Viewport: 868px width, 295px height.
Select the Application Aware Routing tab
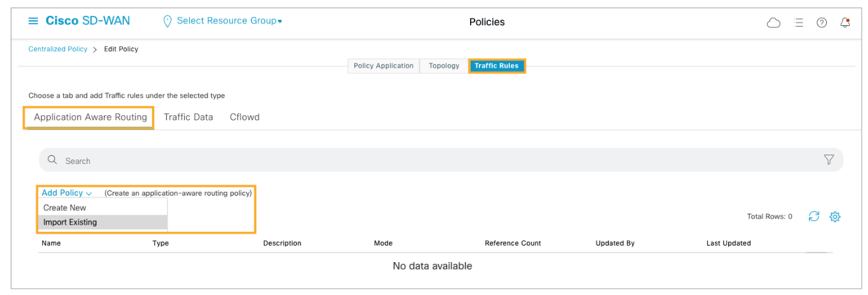[90, 117]
